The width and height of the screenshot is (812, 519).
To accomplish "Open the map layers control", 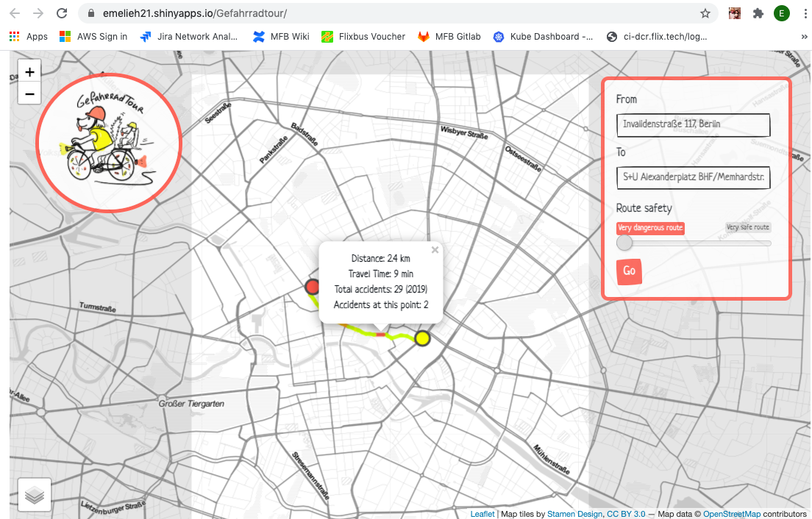I will 35,495.
